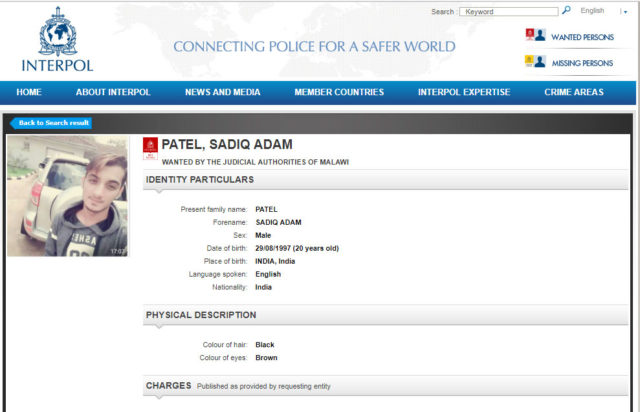
Task: Click the 'Colour of eyes:' label
Action: [x=223, y=358]
